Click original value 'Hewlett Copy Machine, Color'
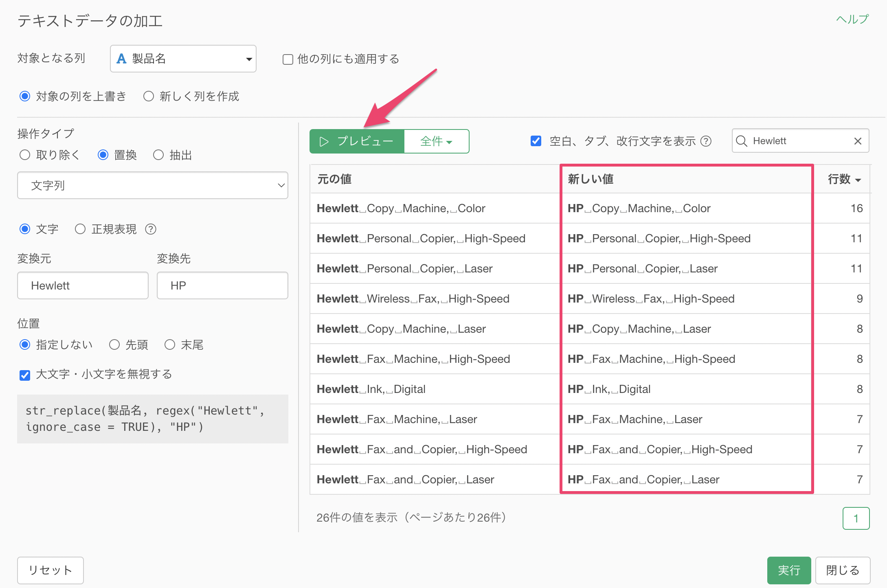 (401, 208)
